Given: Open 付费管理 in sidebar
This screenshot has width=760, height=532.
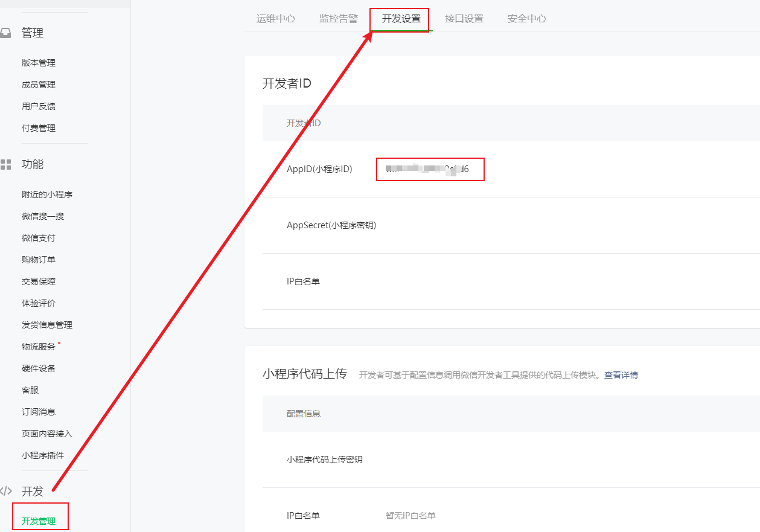Looking at the screenshot, I should click(39, 128).
